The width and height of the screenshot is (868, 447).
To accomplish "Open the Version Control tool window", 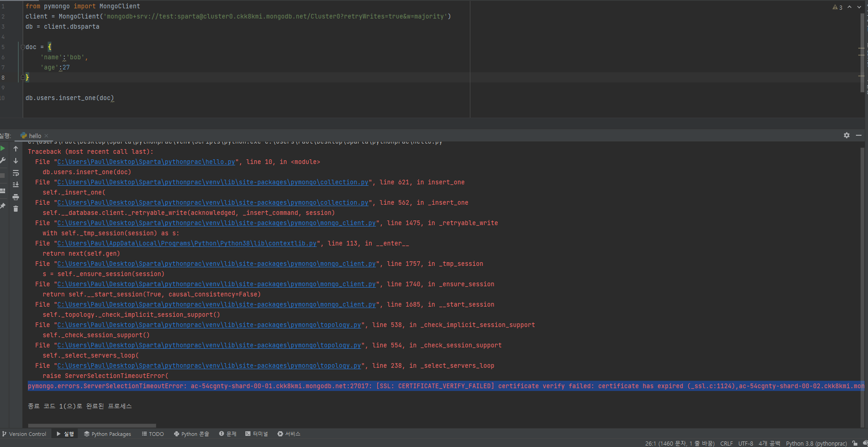I will [24, 434].
